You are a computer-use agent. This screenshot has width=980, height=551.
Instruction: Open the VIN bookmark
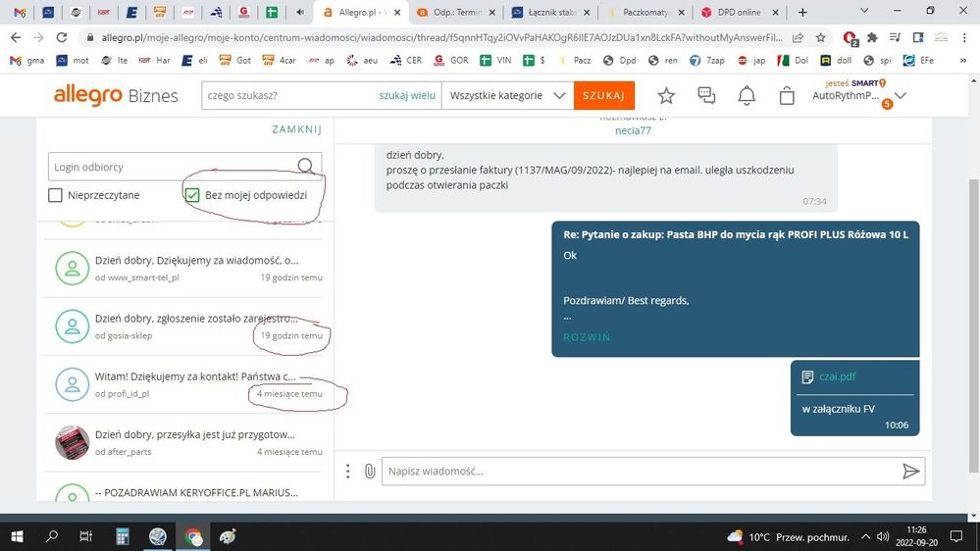pos(495,60)
